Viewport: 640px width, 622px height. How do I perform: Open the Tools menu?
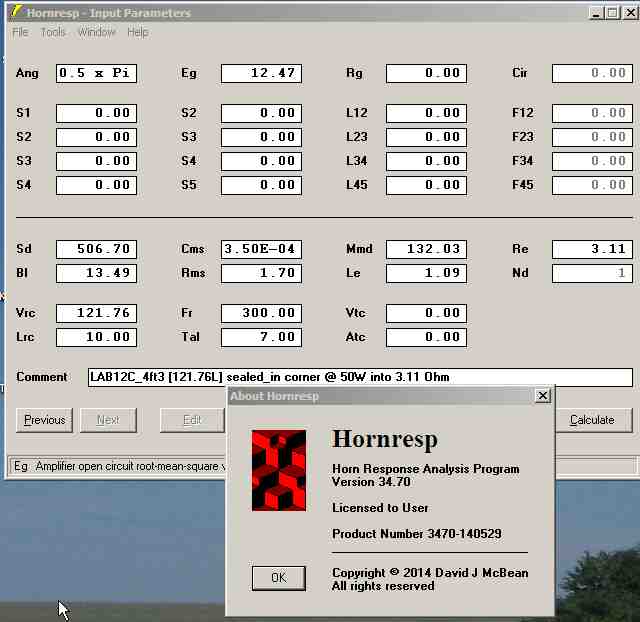pos(53,32)
